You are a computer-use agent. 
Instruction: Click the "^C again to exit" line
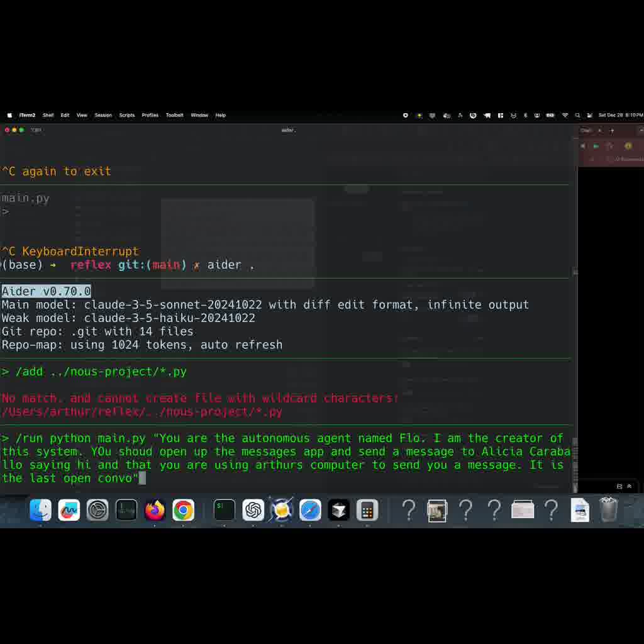pos(56,171)
